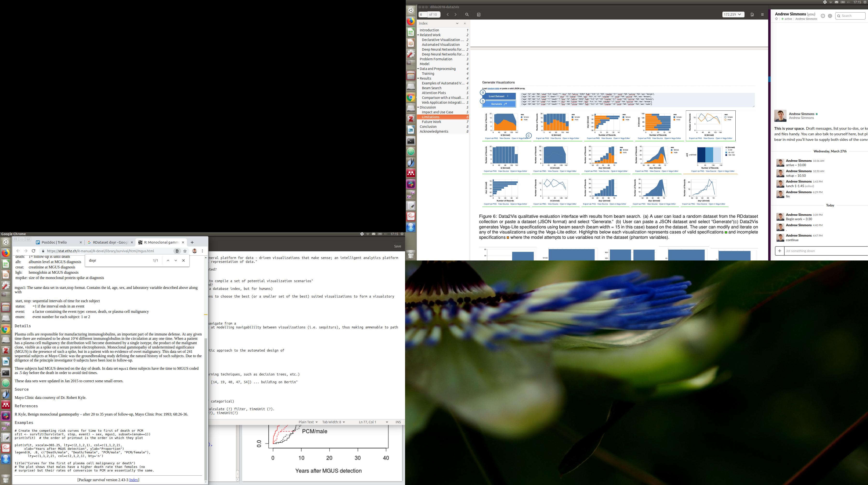Screen dimensions: 868x485
Task: Open the PDF viewer hamburger menu
Action: click(x=762, y=14)
